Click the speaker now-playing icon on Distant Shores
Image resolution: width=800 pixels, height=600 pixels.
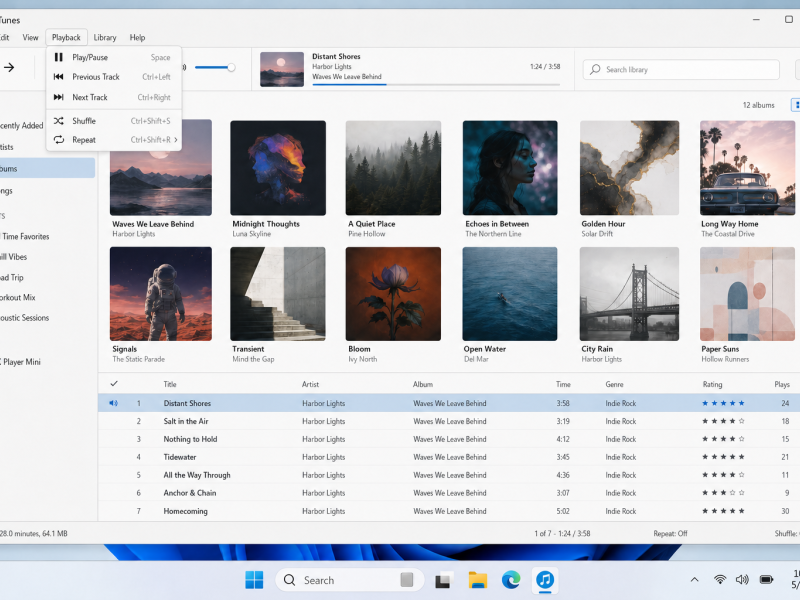[113, 403]
